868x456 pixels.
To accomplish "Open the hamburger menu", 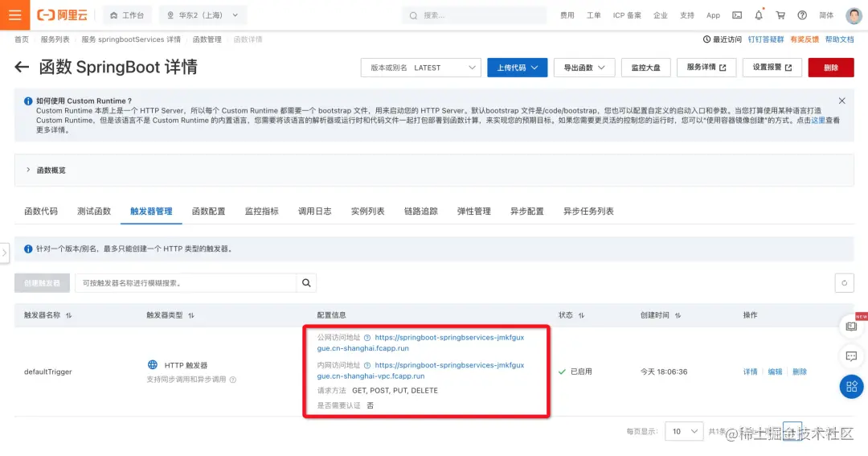I will click(x=15, y=15).
